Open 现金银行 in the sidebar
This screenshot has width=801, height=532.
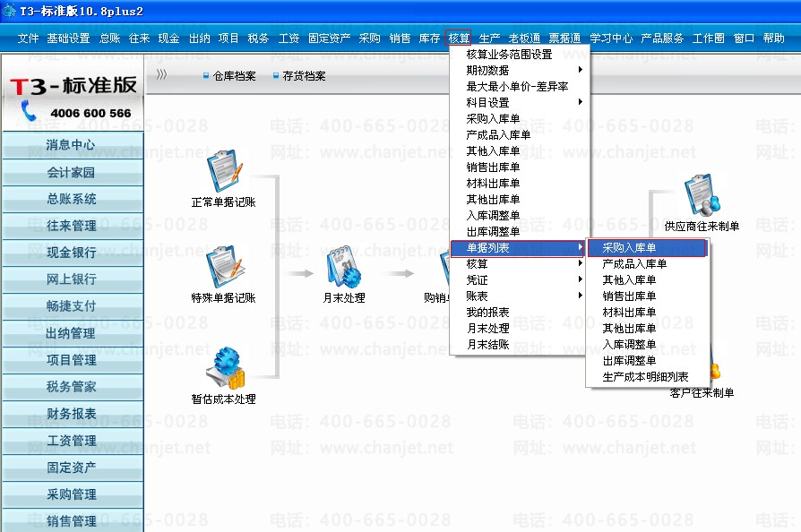click(x=73, y=253)
